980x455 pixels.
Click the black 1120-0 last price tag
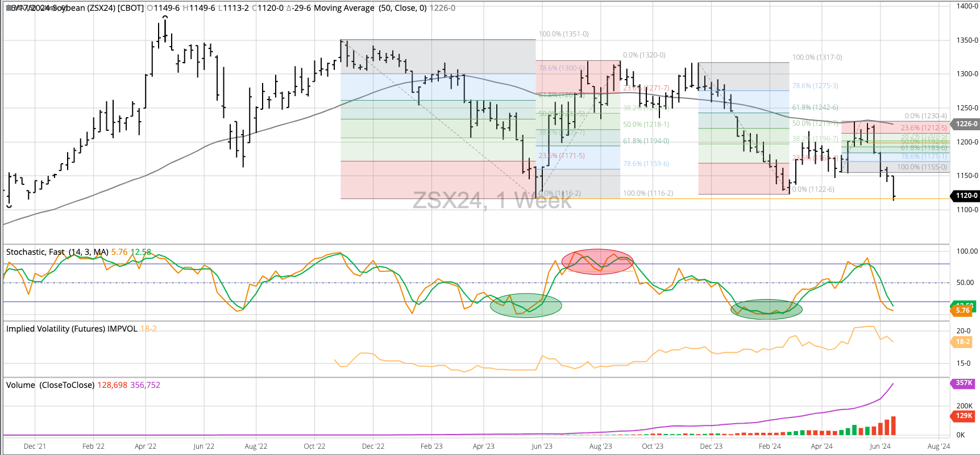(x=966, y=196)
